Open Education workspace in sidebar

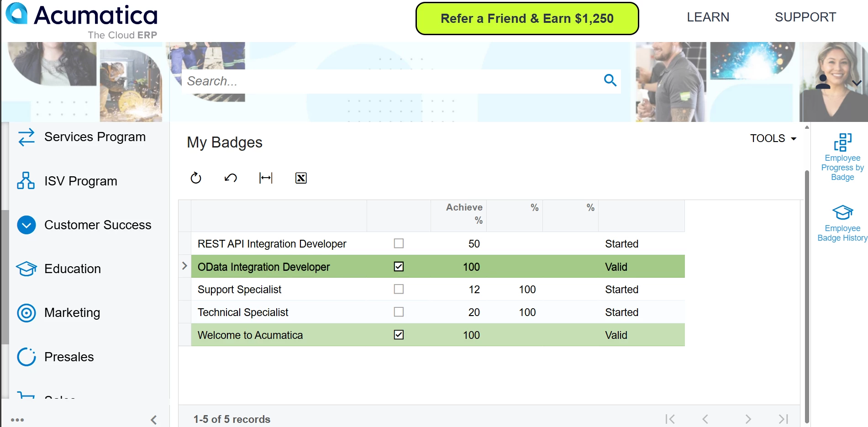pos(73,269)
